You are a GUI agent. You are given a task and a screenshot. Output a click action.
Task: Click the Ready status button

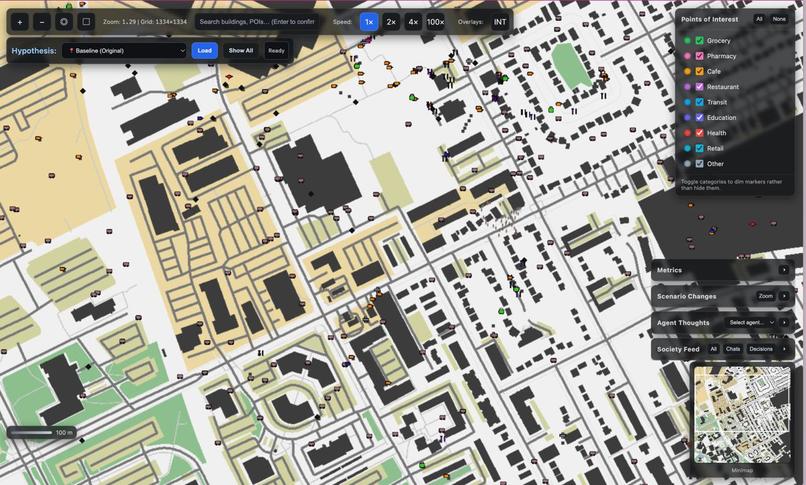[276, 51]
